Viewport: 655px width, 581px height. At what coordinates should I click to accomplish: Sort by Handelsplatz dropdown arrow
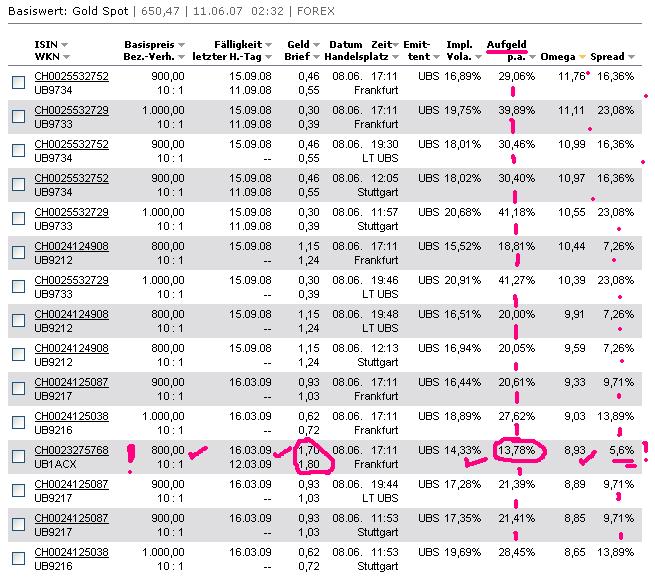(395, 59)
